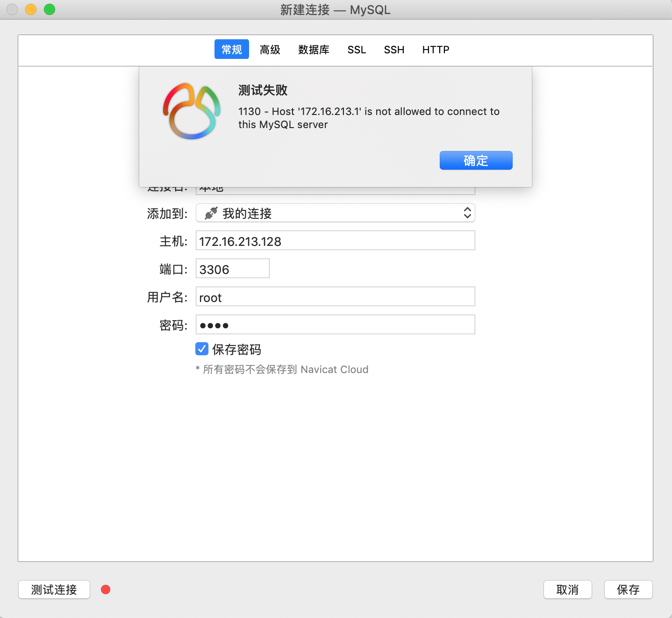Select the 常规 tab
Viewport: 672px width, 618px height.
231,50
